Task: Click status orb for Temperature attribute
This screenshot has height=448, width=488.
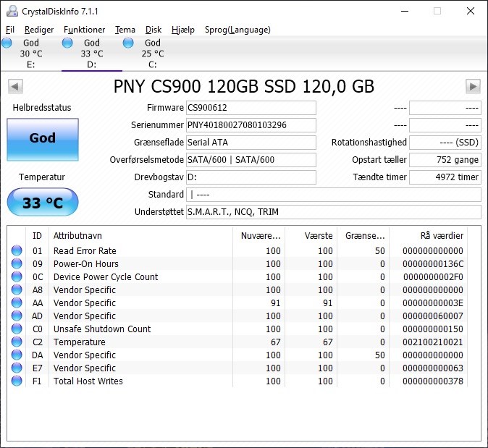Action: coord(17,342)
